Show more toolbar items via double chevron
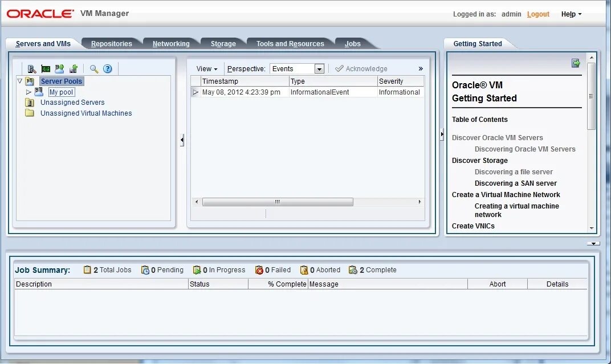Image resolution: width=611 pixels, height=364 pixels. click(421, 69)
